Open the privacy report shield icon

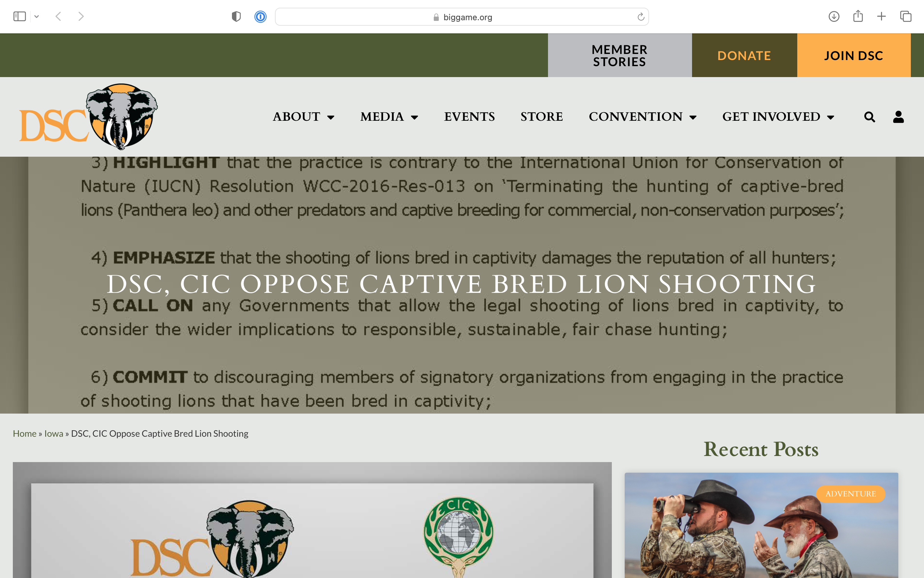point(236,16)
